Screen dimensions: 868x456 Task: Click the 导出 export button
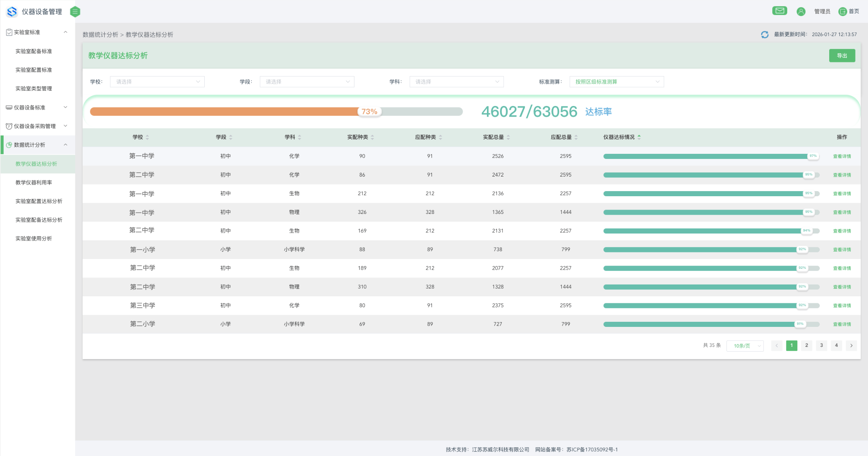pyautogui.click(x=842, y=56)
